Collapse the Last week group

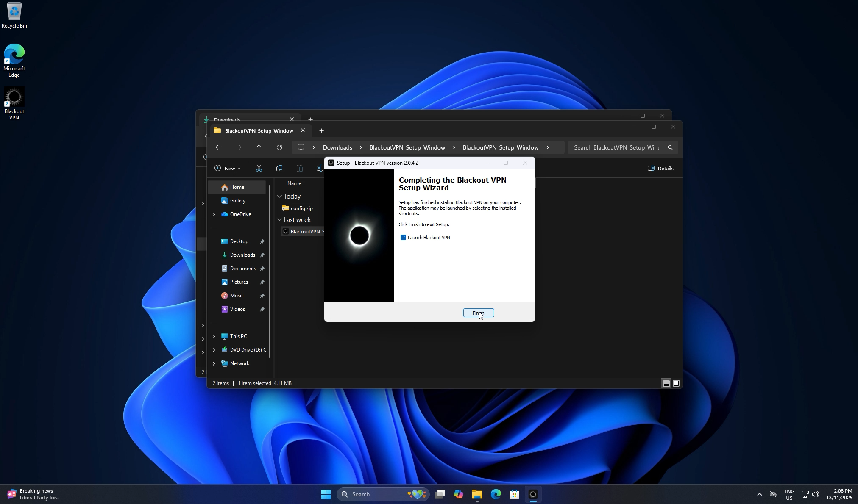pyautogui.click(x=280, y=219)
